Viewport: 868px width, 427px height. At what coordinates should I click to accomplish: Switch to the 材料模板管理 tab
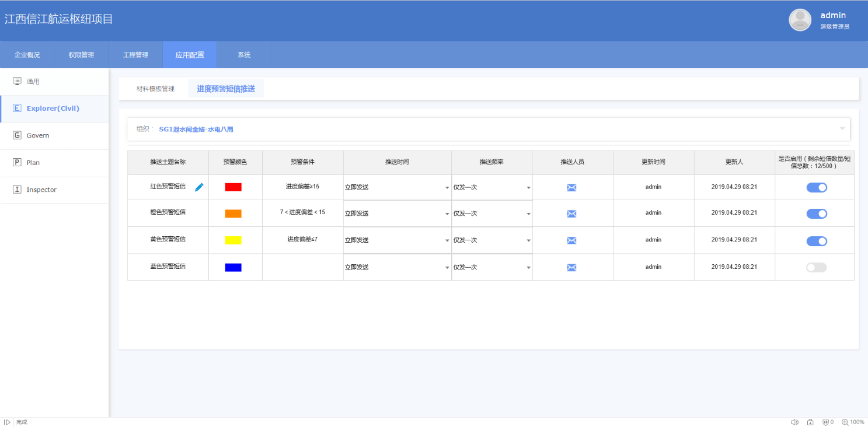coord(155,89)
